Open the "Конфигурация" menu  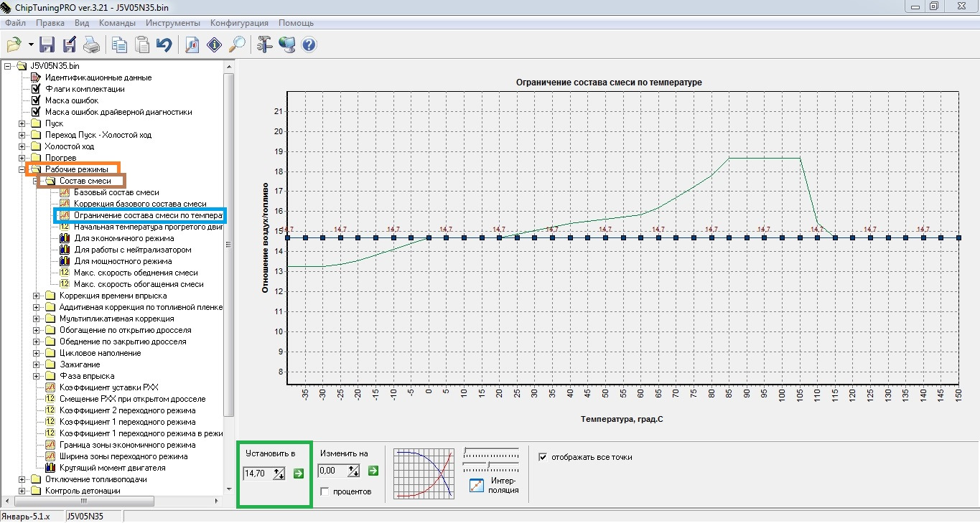(239, 23)
